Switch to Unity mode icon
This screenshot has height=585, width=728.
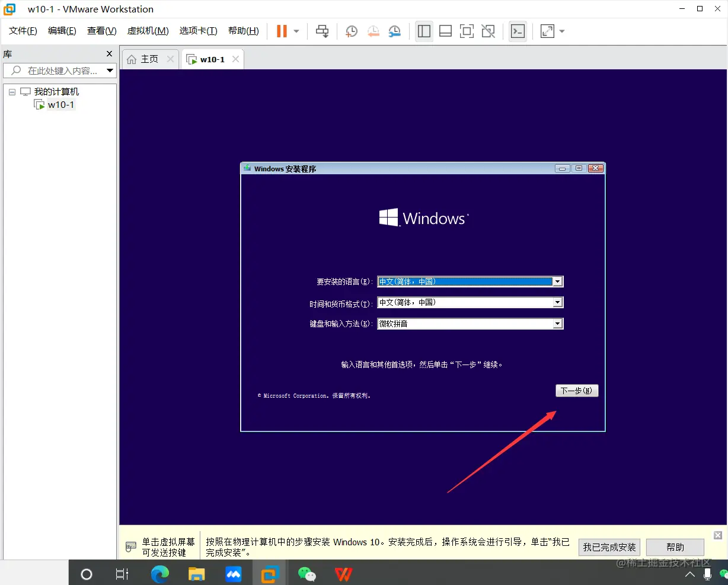488,31
